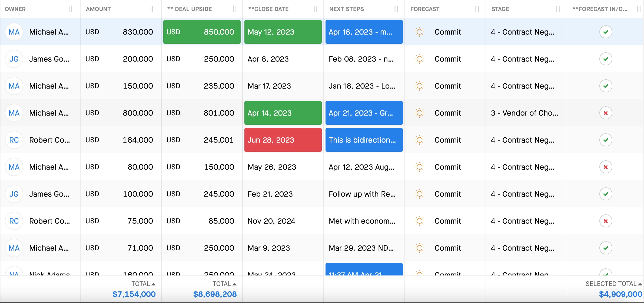Toggle green forecast check for 830,000 deal
The width and height of the screenshot is (644, 303).
(x=606, y=32)
